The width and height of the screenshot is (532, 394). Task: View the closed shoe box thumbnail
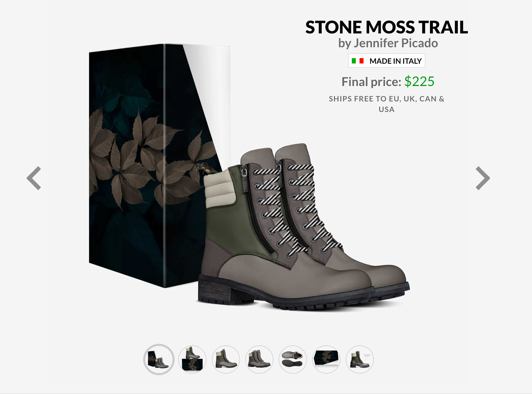(326, 359)
